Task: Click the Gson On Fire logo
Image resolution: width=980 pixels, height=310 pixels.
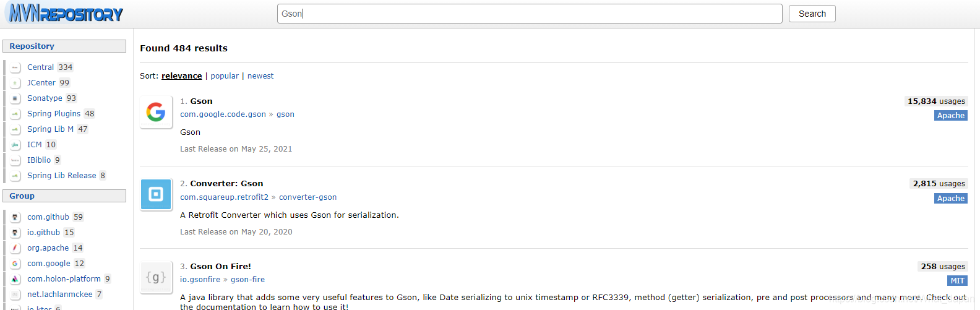Action: coord(156,277)
